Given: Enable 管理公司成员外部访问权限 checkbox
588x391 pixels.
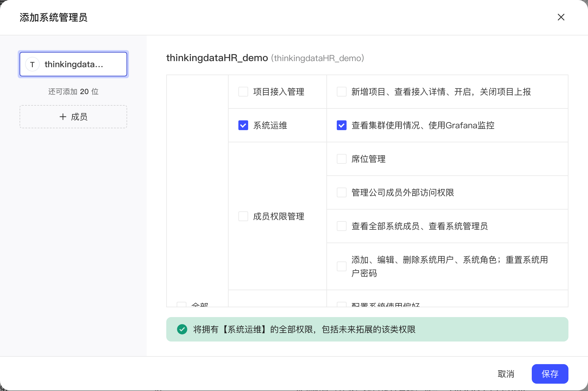Looking at the screenshot, I should [342, 192].
